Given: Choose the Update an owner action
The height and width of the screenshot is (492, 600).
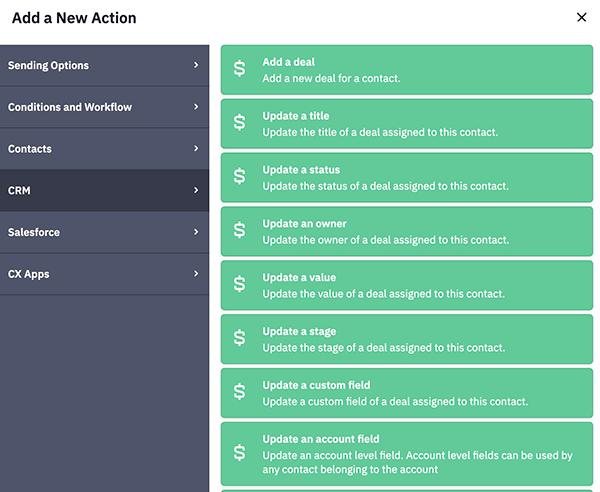Looking at the screenshot, I should coord(407,231).
